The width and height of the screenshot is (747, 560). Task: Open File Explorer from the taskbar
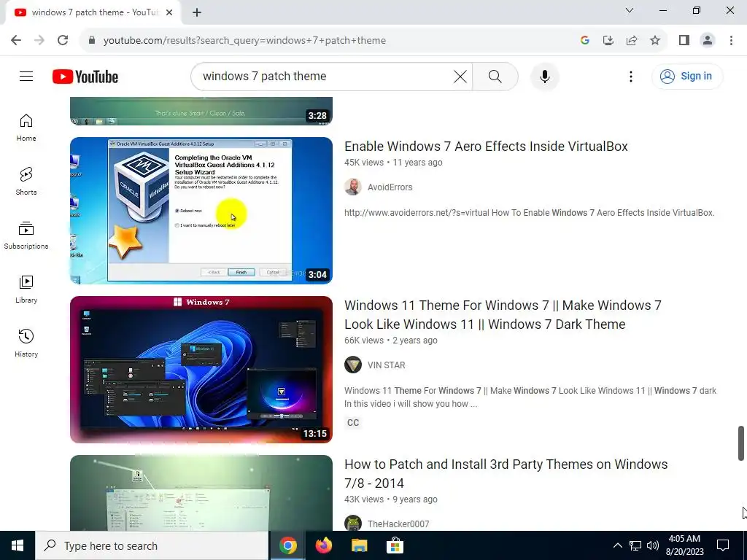pyautogui.click(x=359, y=545)
